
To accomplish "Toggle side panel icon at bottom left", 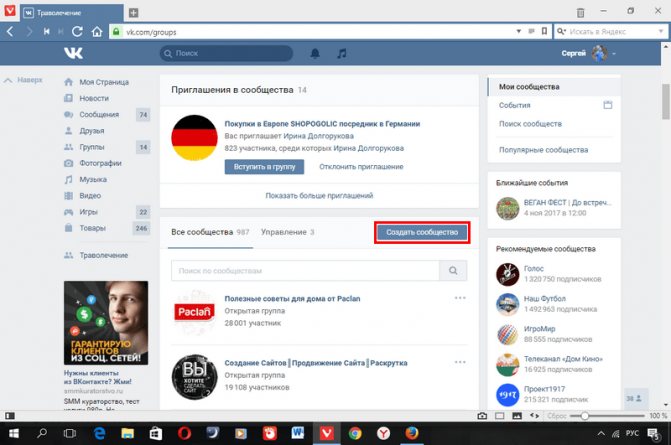I will click(x=10, y=416).
